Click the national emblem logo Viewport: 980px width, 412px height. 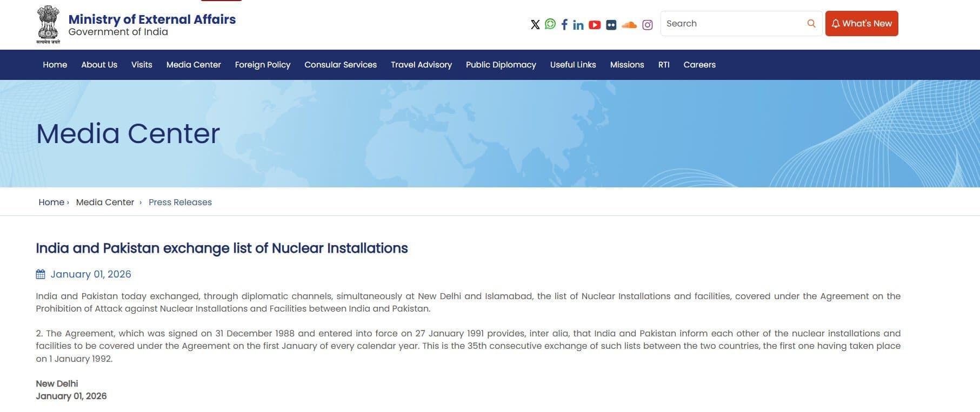(x=48, y=24)
